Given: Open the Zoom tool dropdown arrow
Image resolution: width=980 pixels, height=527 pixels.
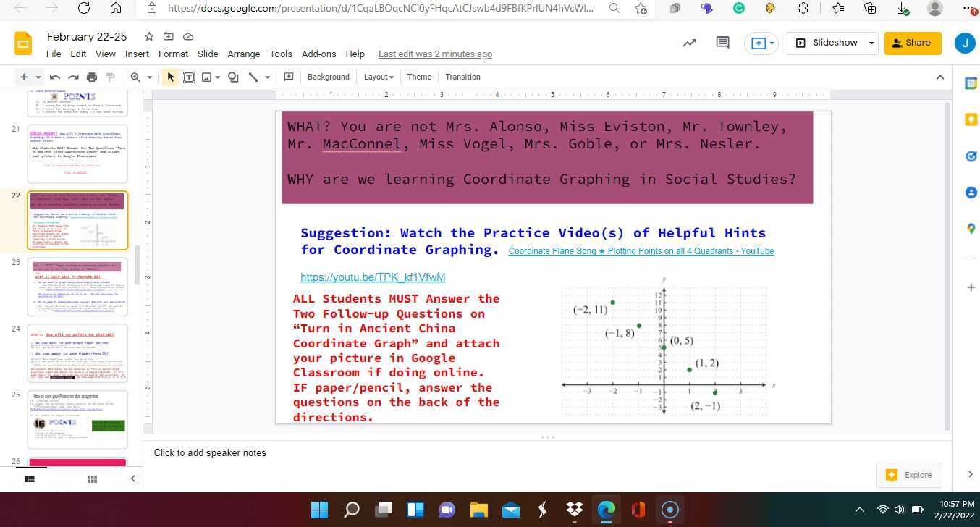Looking at the screenshot, I should tap(150, 77).
